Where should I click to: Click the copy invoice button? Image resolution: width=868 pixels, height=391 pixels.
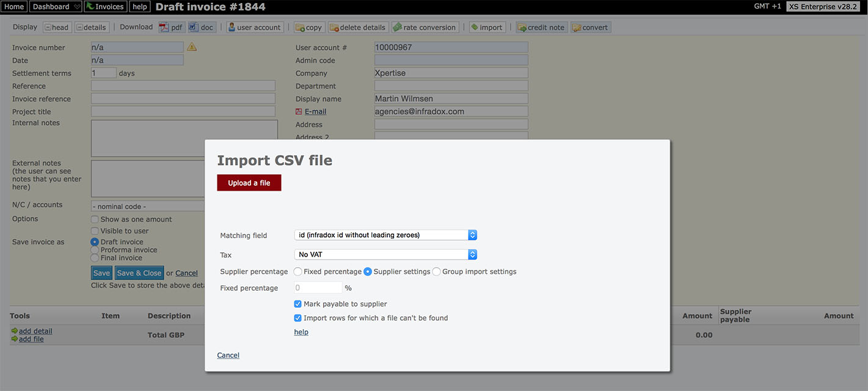pos(309,27)
